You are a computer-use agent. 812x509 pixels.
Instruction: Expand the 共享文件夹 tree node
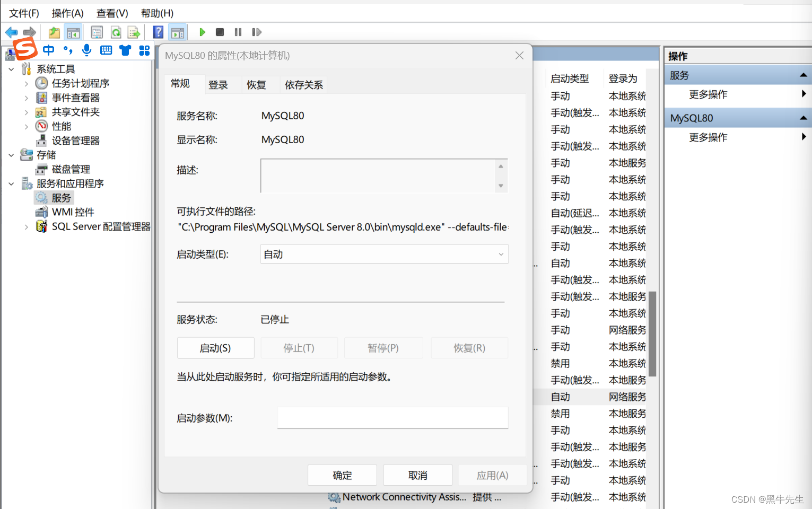click(x=27, y=112)
